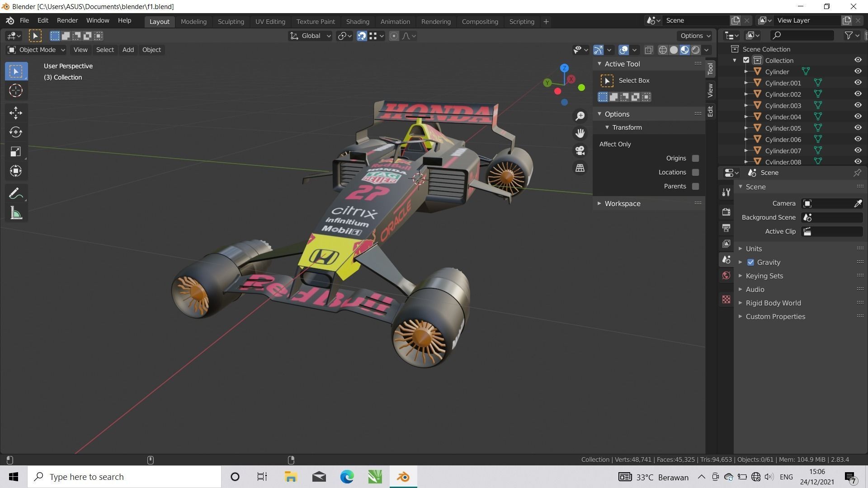Screen dimensions: 868x488
Task: Open the File menu
Action: 24,21
